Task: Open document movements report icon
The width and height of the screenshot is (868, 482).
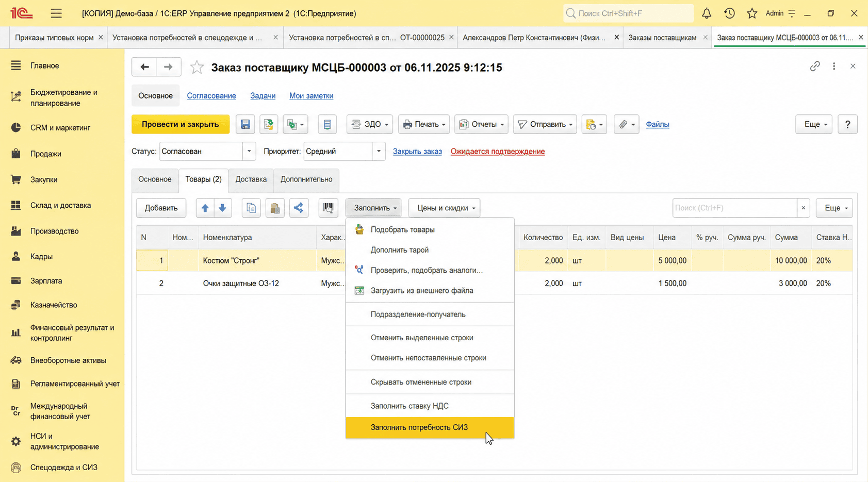Action: pos(327,124)
